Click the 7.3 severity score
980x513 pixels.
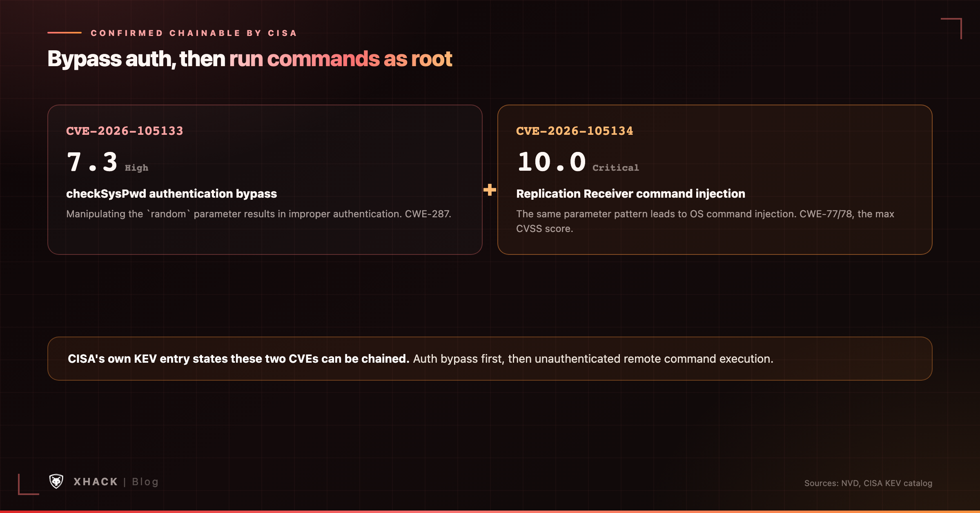click(92, 162)
